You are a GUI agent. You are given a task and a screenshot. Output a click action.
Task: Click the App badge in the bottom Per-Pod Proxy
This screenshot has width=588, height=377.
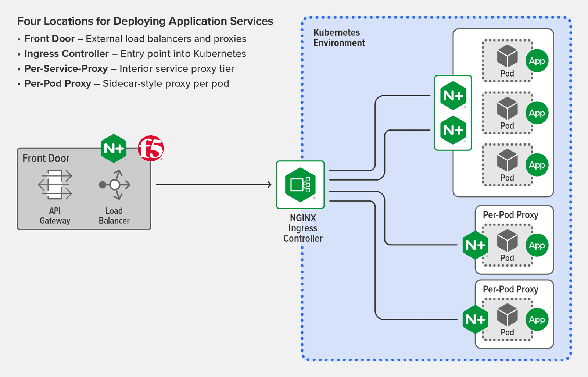(537, 320)
